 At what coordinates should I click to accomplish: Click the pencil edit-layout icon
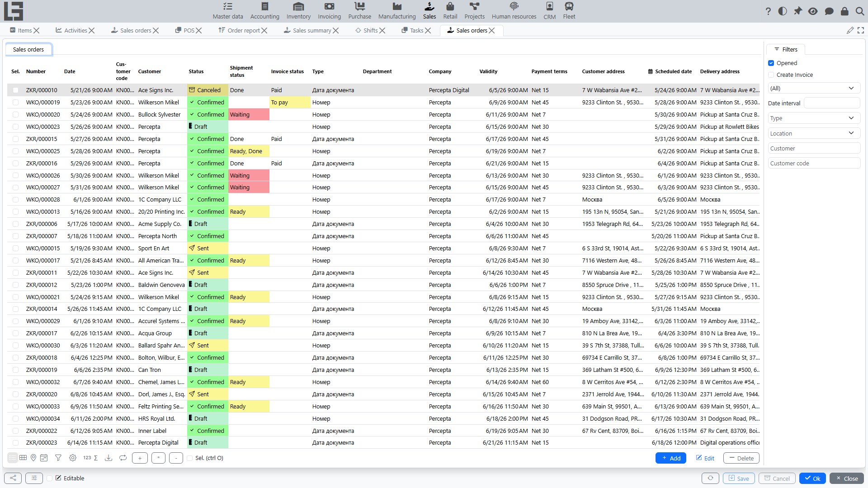tap(850, 30)
